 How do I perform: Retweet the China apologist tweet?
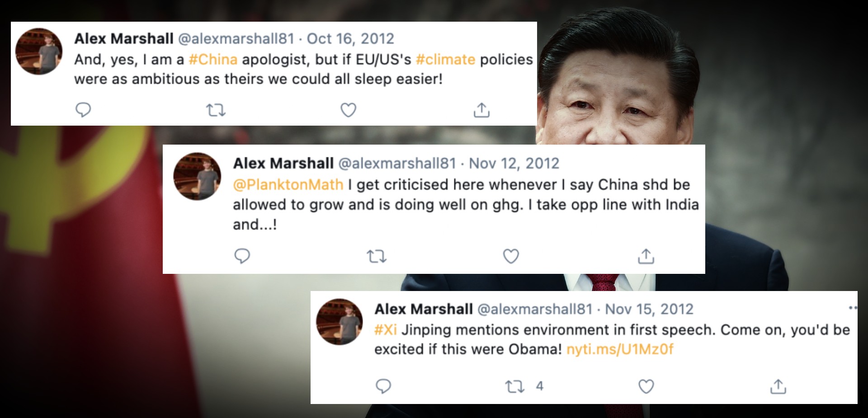216,110
